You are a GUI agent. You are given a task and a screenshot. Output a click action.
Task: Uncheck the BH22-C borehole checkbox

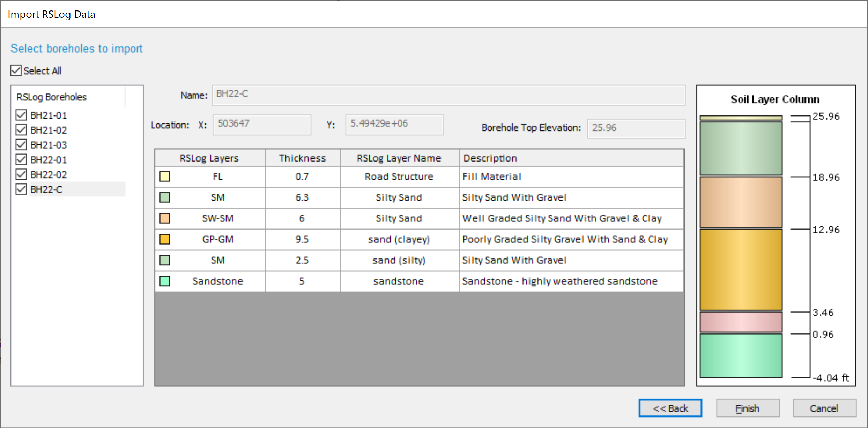[x=21, y=189]
